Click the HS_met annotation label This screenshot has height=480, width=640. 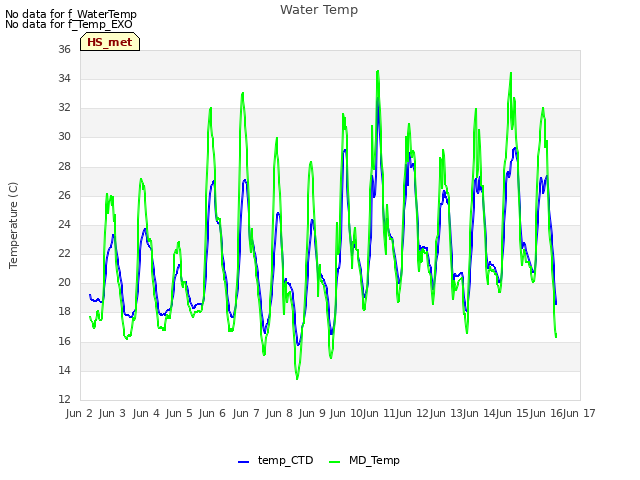click(110, 42)
